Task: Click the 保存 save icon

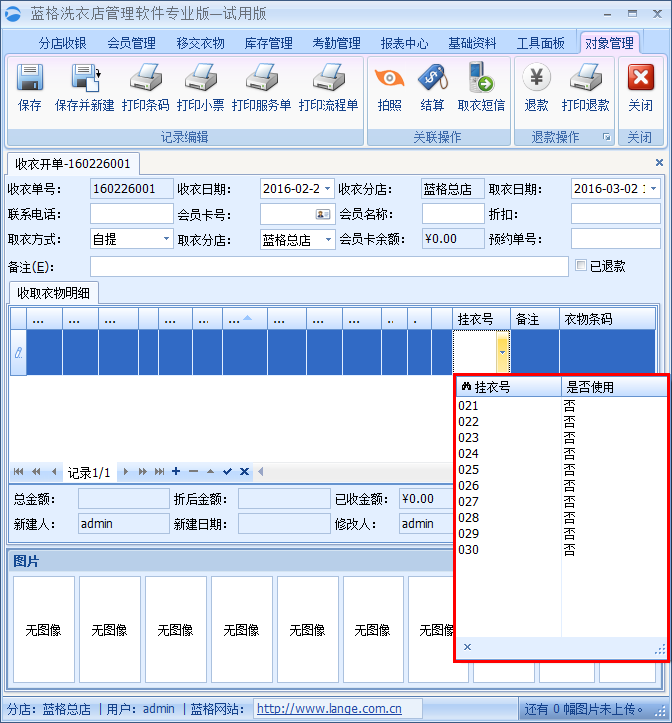Action: coord(30,77)
